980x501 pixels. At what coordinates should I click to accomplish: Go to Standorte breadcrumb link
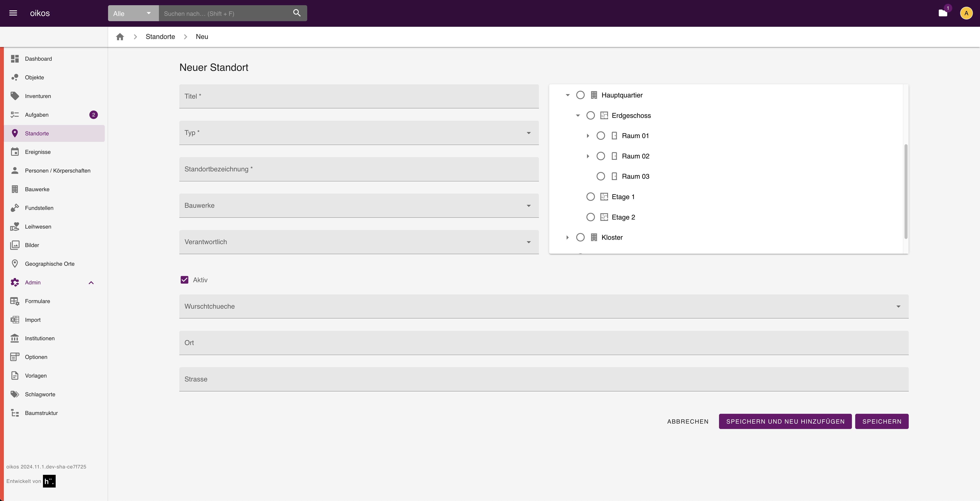pyautogui.click(x=160, y=37)
